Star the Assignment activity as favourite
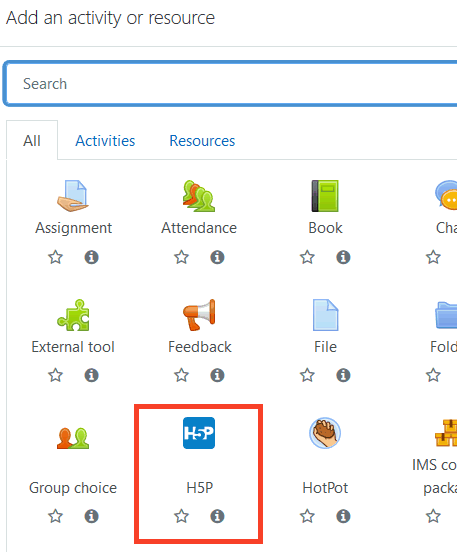457x552 pixels. pyautogui.click(x=56, y=257)
